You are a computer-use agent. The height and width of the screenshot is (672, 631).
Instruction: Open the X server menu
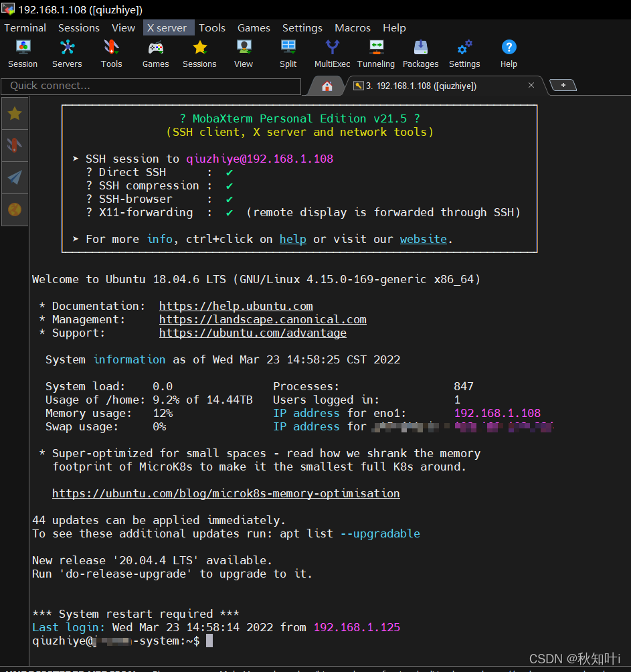(x=167, y=28)
